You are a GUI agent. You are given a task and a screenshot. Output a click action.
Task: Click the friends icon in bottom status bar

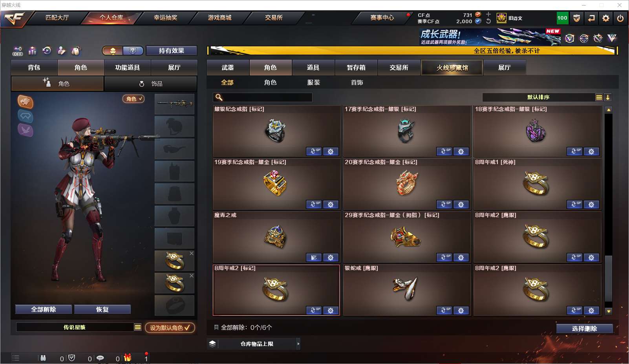43,358
